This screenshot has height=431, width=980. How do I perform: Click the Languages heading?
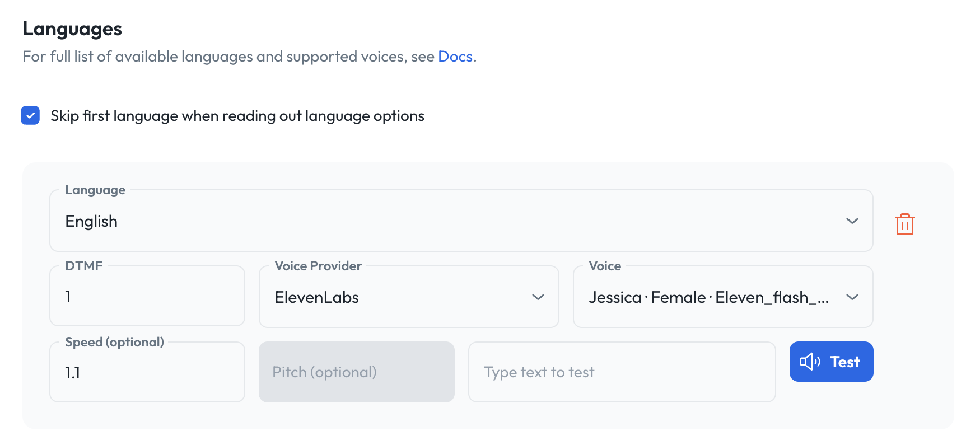pyautogui.click(x=72, y=29)
